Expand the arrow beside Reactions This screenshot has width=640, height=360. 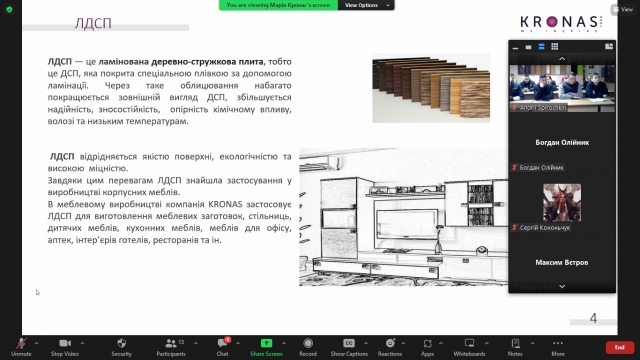click(403, 344)
